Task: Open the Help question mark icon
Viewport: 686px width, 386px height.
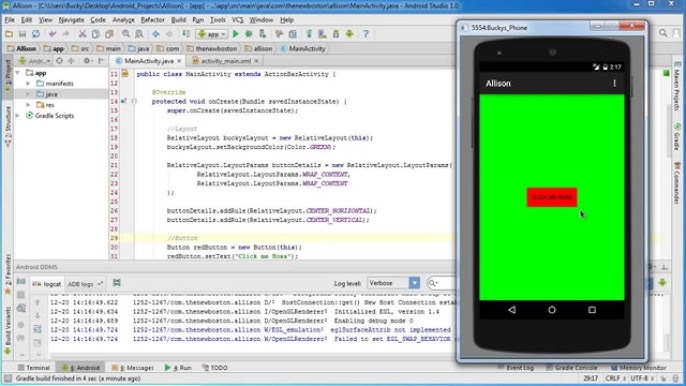Action: point(366,34)
